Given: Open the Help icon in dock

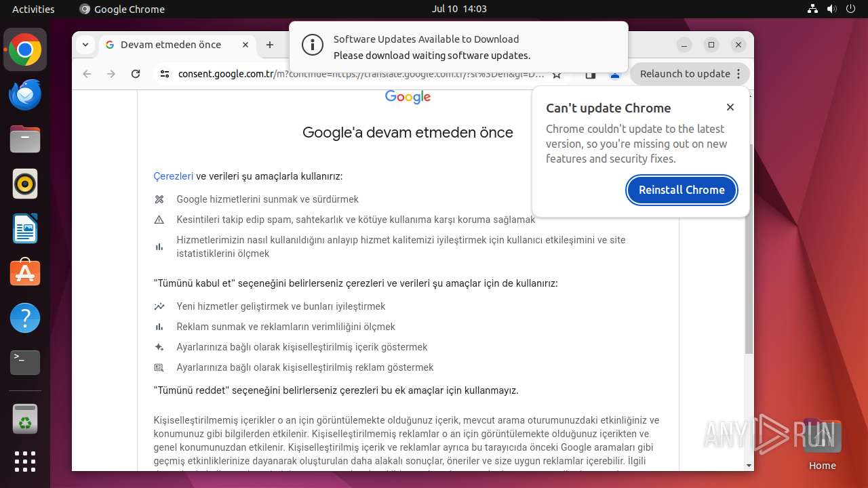Looking at the screenshot, I should click(x=25, y=318).
